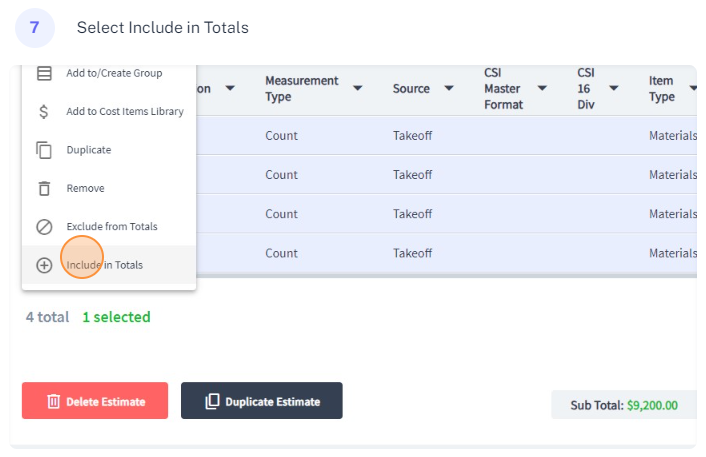This screenshot has height=457, width=706.
Task: Expand the CSI Master Format column dropdown
Action: pos(542,88)
